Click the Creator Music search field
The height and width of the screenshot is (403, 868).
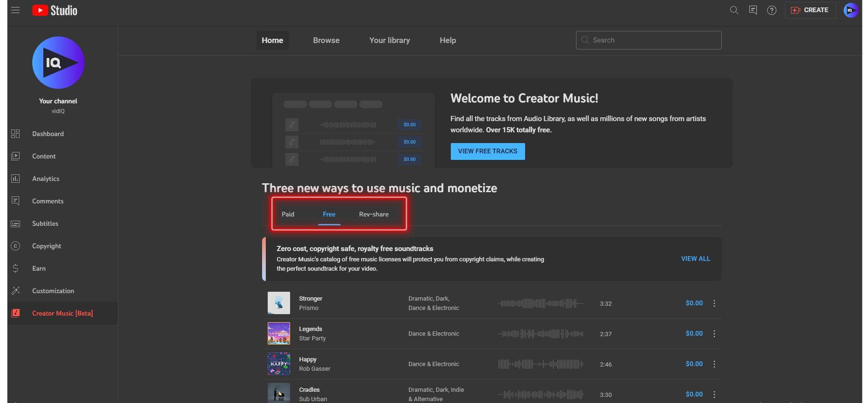click(x=648, y=40)
